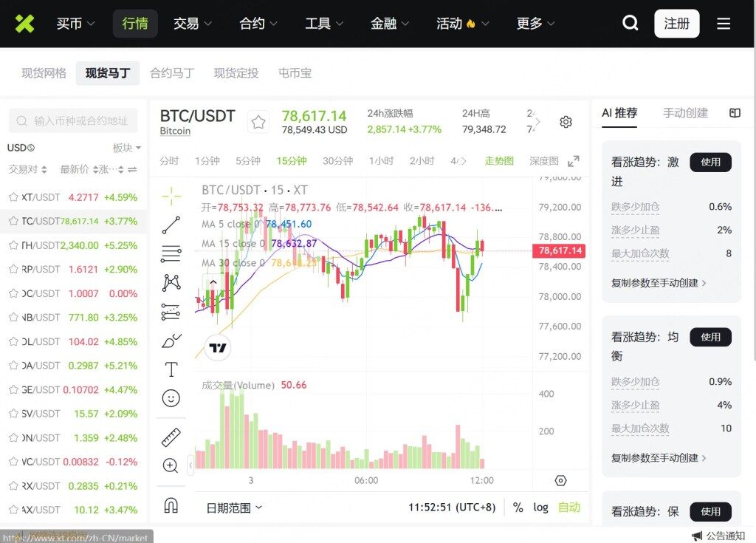Open the 现货网格 spot grid tab
Screen dimensions: 756x543
coord(42,72)
